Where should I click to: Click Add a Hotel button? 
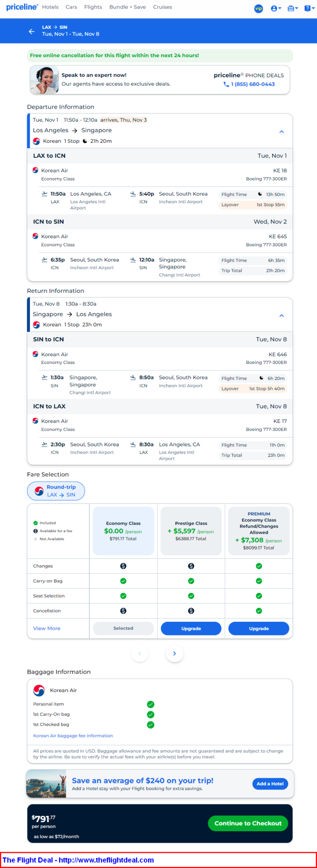[270, 784]
